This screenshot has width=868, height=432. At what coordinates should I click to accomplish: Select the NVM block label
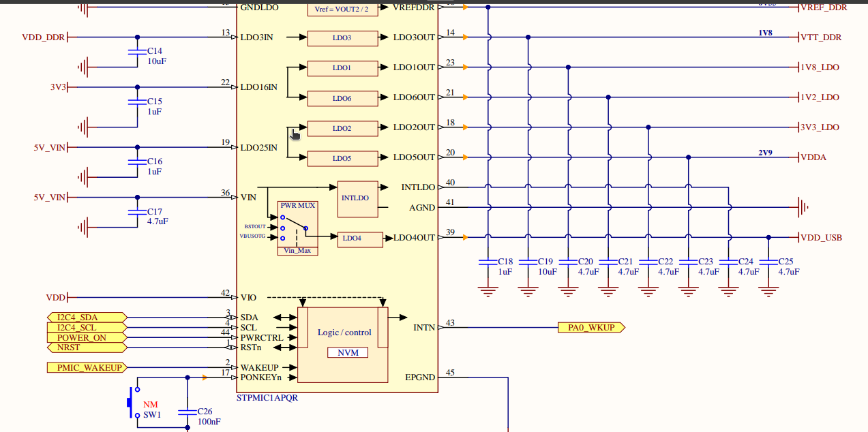pos(347,352)
